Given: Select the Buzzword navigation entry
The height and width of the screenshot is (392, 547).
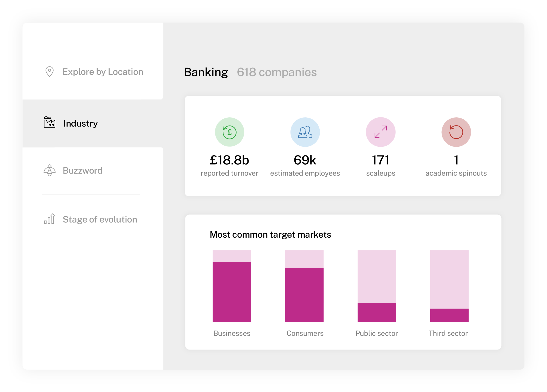Looking at the screenshot, I should click(82, 171).
